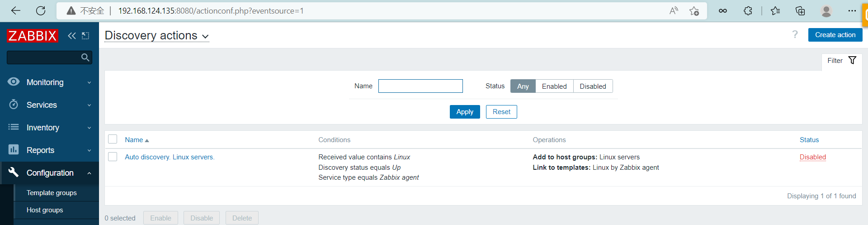This screenshot has height=225, width=868.
Task: Expand the Reports menu section
Action: click(x=50, y=150)
